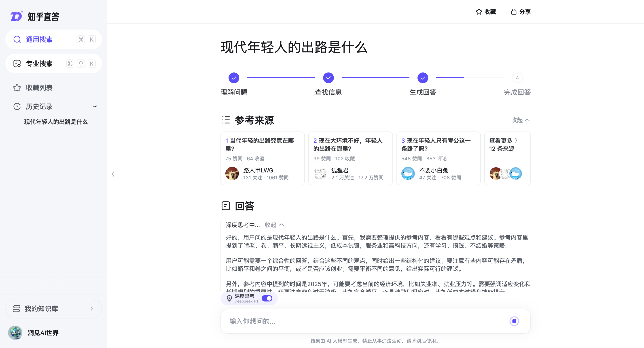Collapse the sidebar with left arrow
Viewport: 644px width, 348px height.
pyautogui.click(x=113, y=174)
